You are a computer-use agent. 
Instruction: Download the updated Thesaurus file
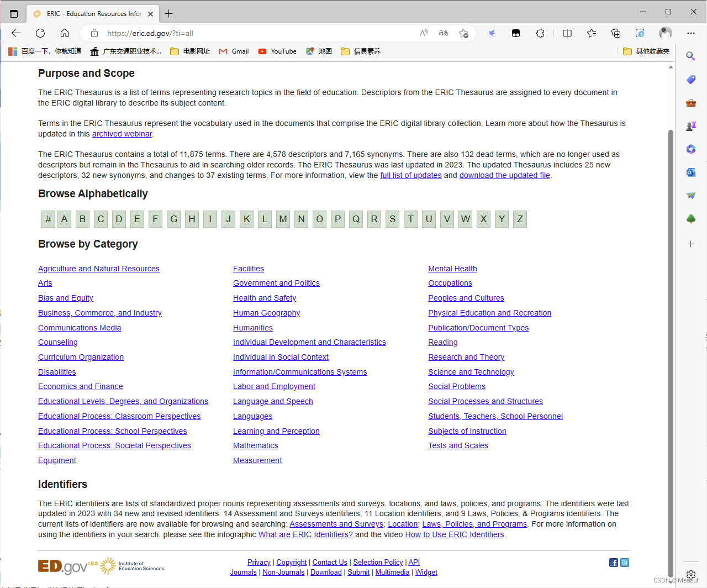505,175
